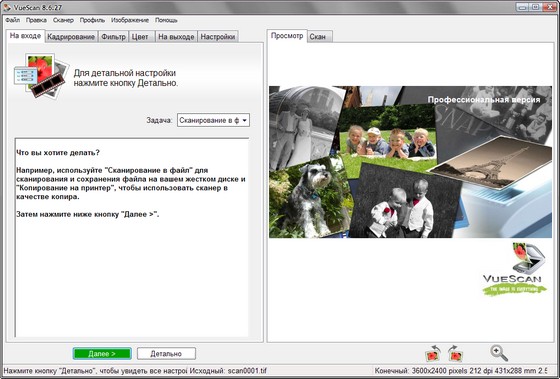Switch to the Кадрирование tab
The width and height of the screenshot is (560, 379).
point(71,37)
